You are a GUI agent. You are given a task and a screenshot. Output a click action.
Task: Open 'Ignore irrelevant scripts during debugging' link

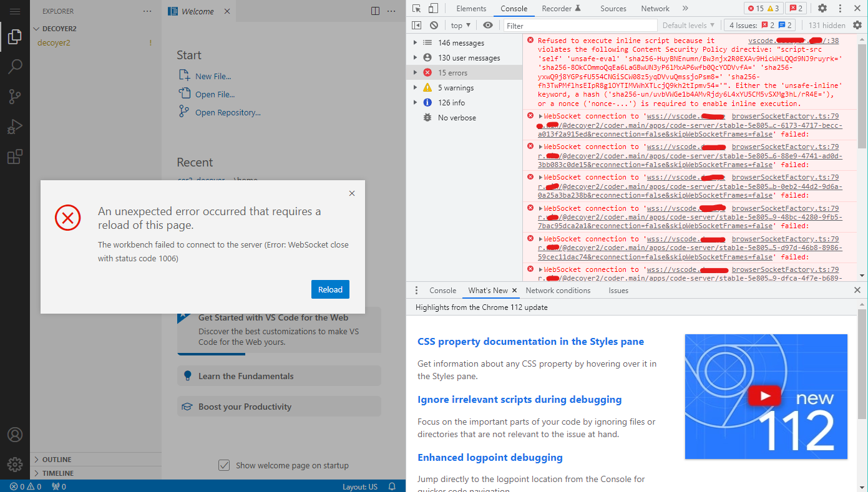(x=520, y=400)
